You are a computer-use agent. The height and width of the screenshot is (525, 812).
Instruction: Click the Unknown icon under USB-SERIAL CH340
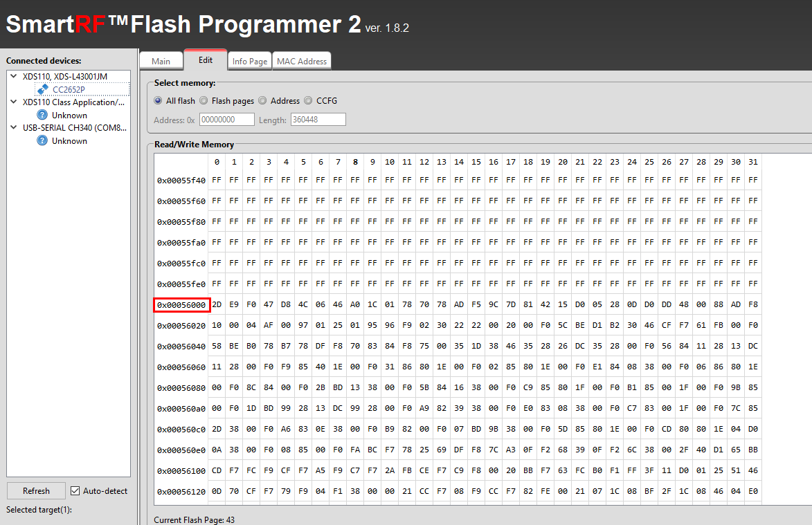(42, 140)
